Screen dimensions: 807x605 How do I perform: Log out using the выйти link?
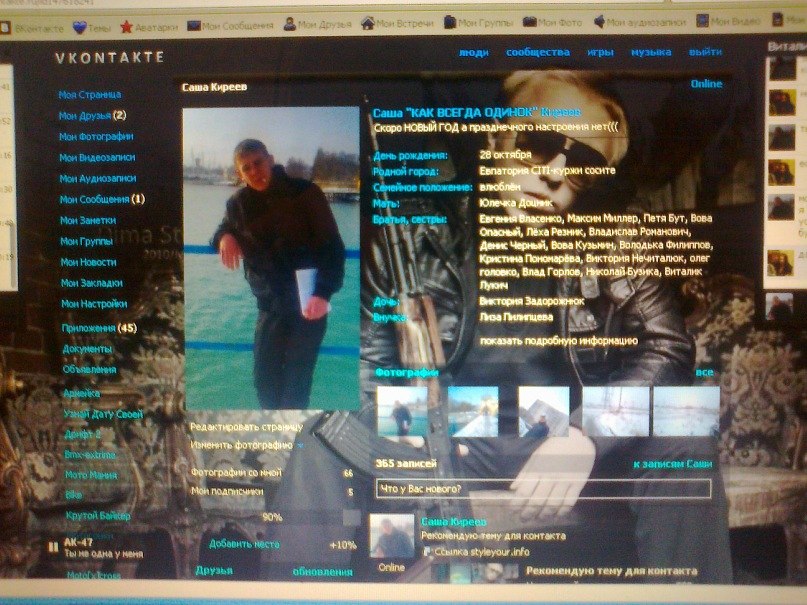pos(705,52)
